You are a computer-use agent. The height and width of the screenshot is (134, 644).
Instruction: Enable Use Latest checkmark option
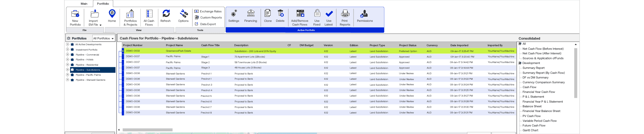tap(329, 14)
